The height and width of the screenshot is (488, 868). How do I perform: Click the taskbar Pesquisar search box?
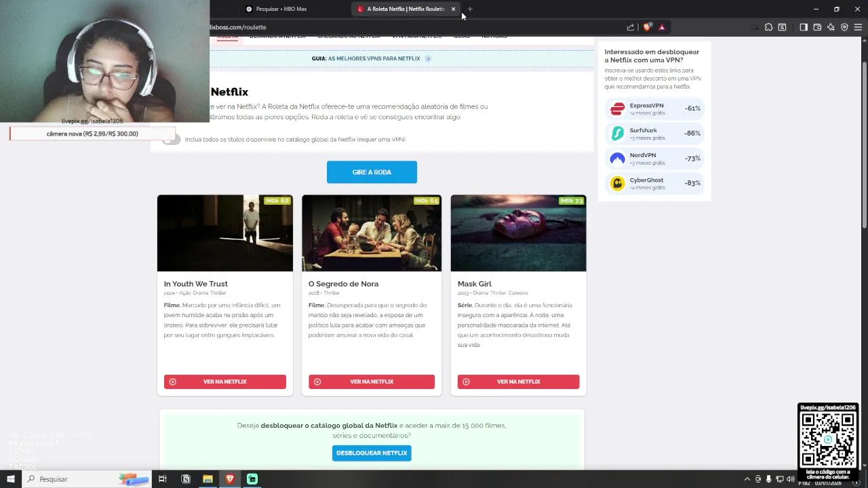pos(88,479)
